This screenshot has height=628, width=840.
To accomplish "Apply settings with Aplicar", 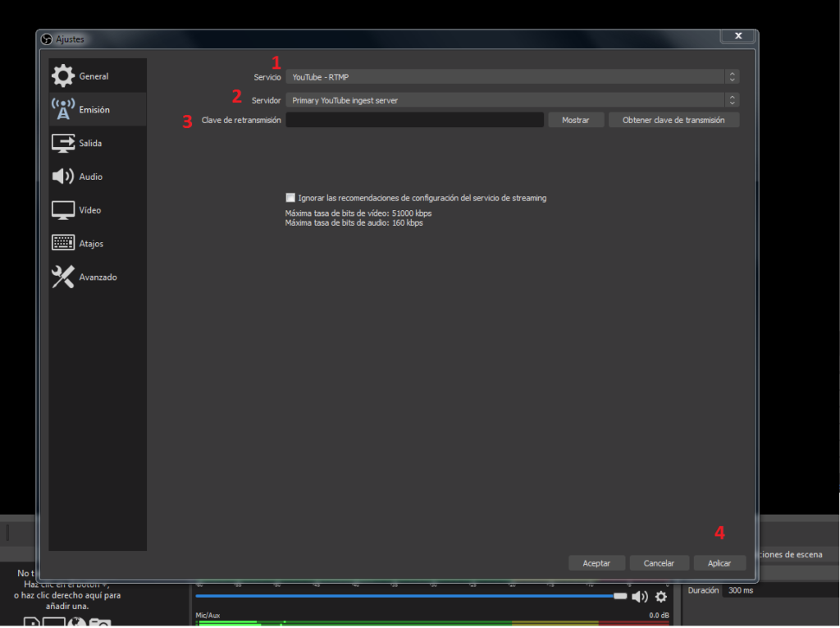I will pyautogui.click(x=719, y=563).
